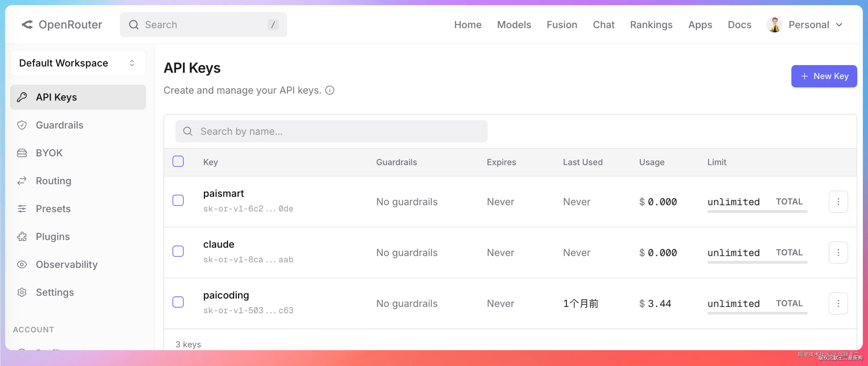
Task: Open the three-dot menu for claude key
Action: pos(838,252)
